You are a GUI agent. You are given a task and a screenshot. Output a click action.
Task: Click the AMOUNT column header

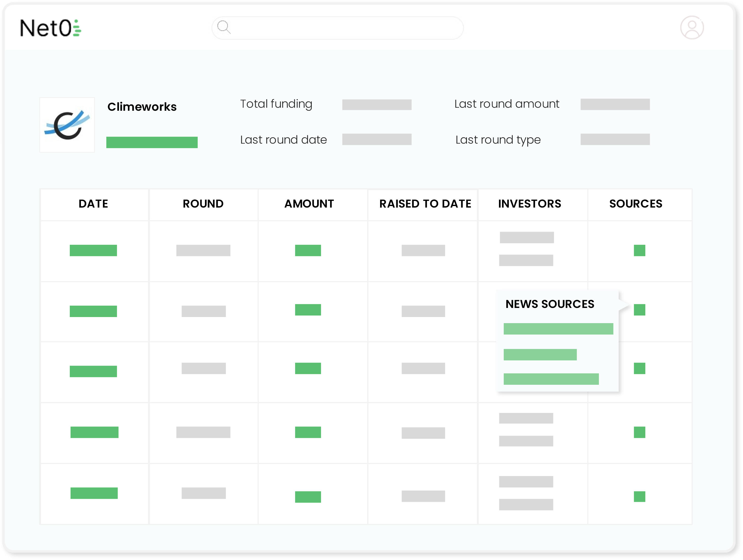[309, 204]
